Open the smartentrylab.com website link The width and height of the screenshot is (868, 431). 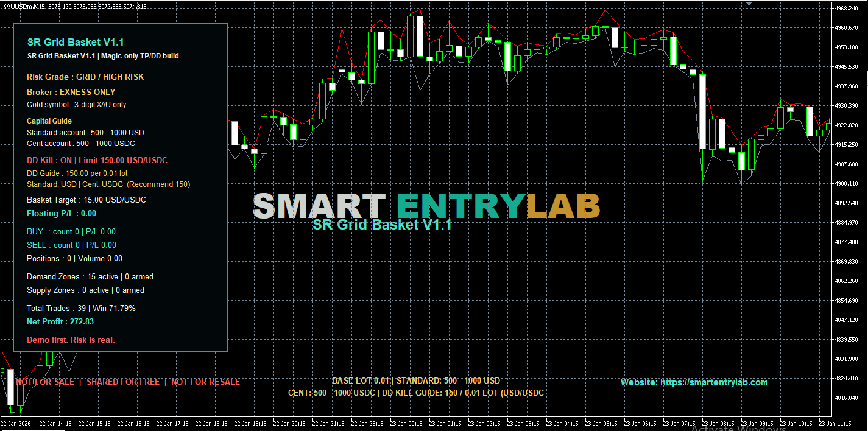[694, 382]
